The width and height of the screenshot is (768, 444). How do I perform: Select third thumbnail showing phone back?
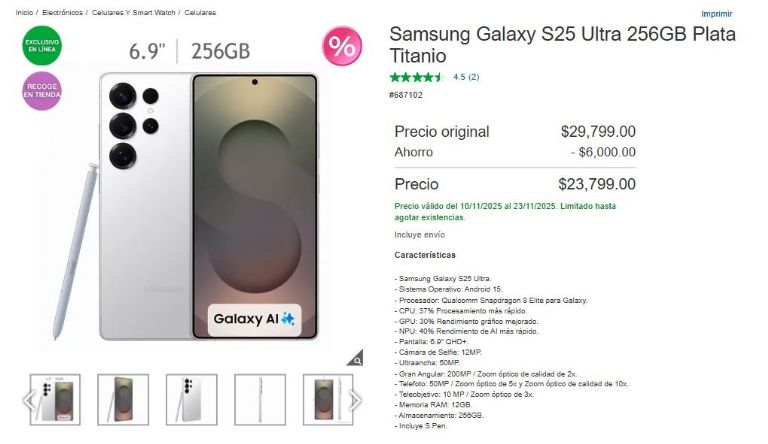tap(192, 399)
